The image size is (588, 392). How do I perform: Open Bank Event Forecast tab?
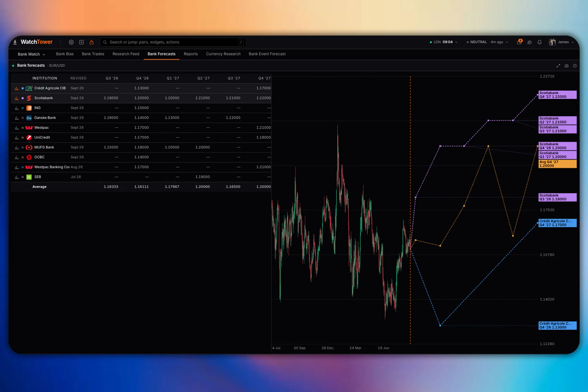(267, 54)
